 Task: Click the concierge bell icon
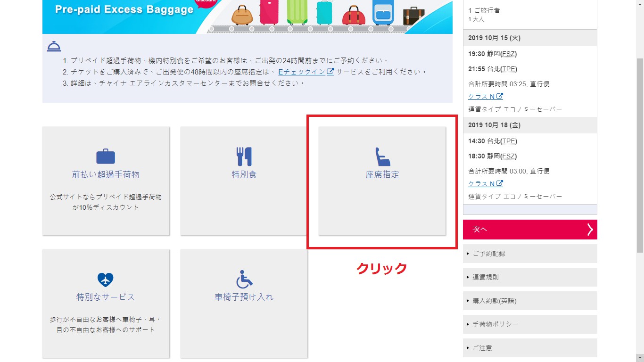[54, 47]
